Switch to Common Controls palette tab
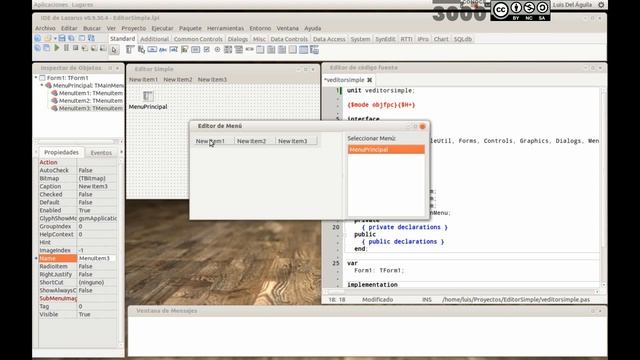Screen dimensions: 640x360 tap(198, 39)
